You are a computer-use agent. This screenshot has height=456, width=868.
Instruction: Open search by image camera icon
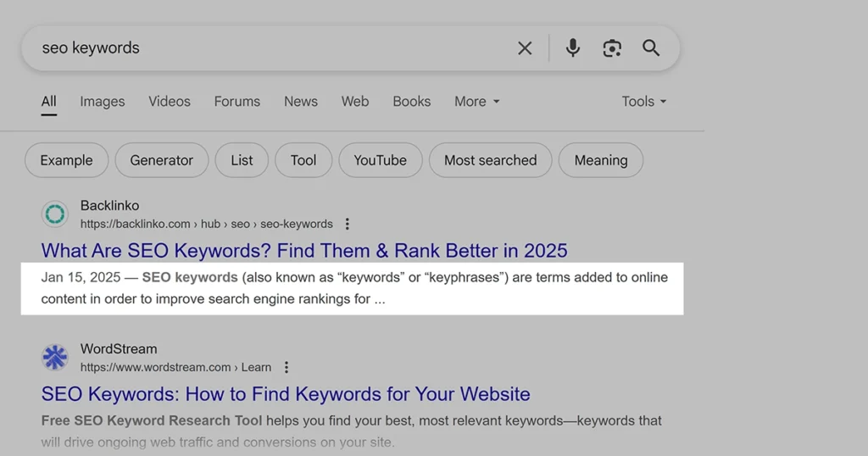click(x=612, y=48)
